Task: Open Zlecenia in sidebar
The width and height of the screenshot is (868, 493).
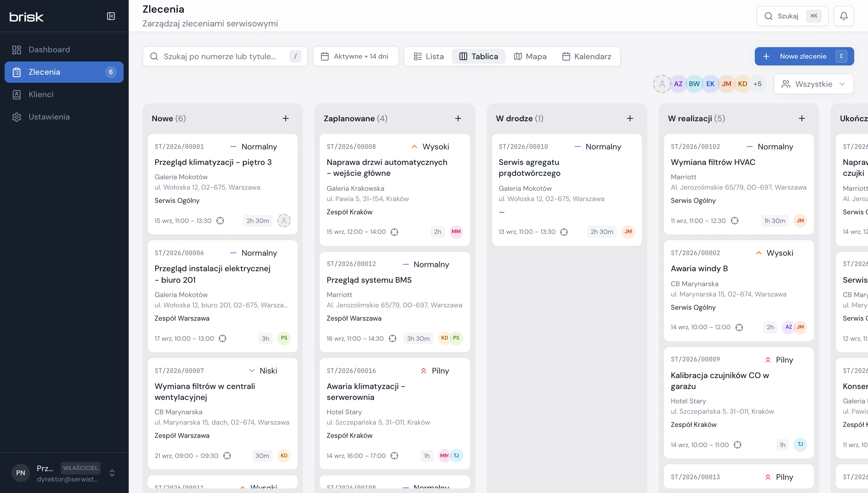Action: 64,72
